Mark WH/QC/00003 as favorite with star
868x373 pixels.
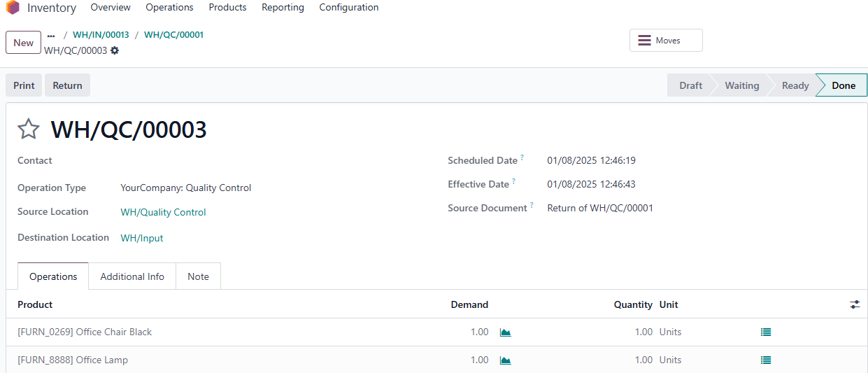tap(29, 129)
